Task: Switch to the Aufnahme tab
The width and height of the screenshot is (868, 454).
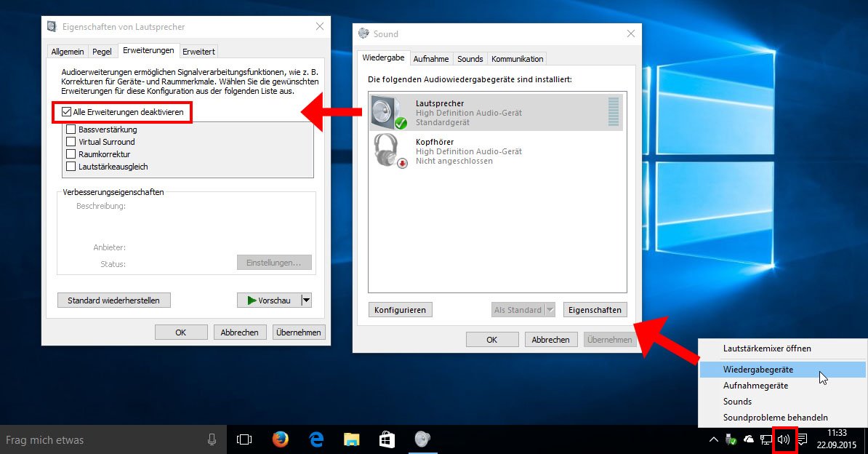Action: pyautogui.click(x=431, y=58)
